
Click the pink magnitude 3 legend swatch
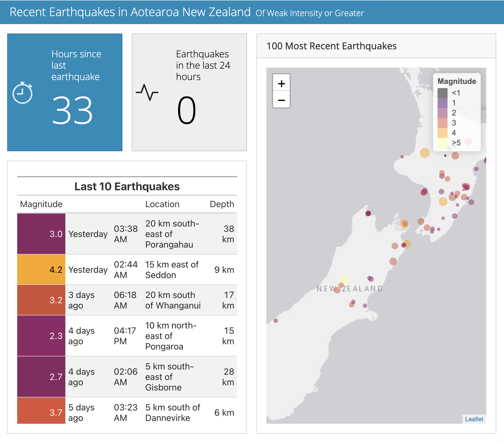coord(442,123)
